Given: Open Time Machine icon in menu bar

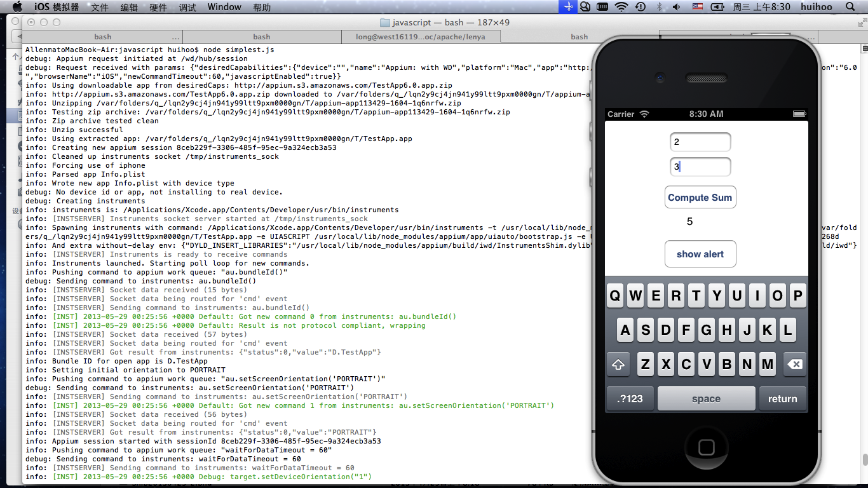Looking at the screenshot, I should click(641, 7).
